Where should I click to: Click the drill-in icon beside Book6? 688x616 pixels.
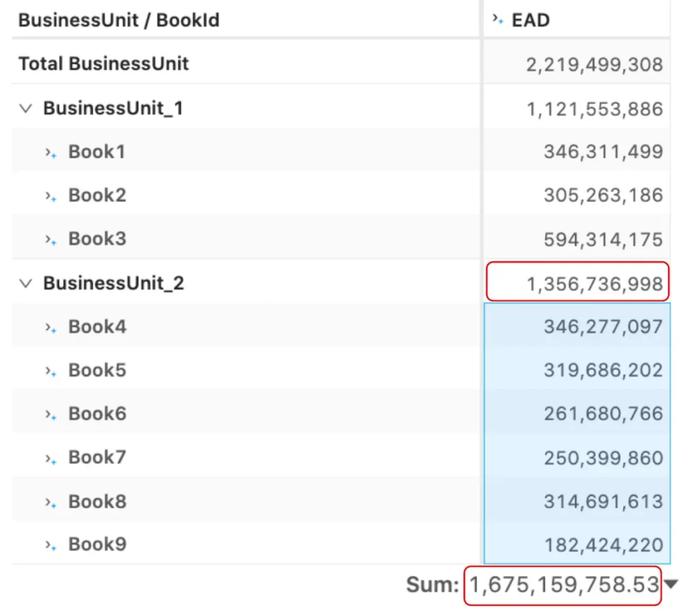[x=51, y=415]
